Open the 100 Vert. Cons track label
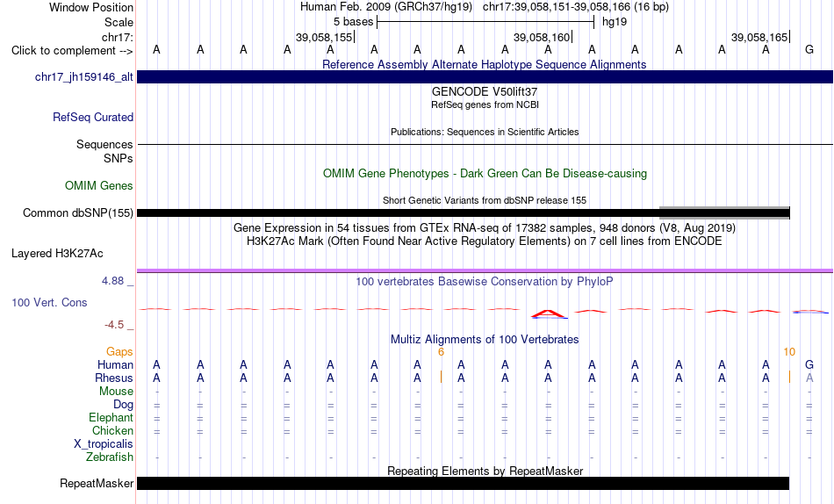Viewport: 834px width, 504px height. [49, 302]
